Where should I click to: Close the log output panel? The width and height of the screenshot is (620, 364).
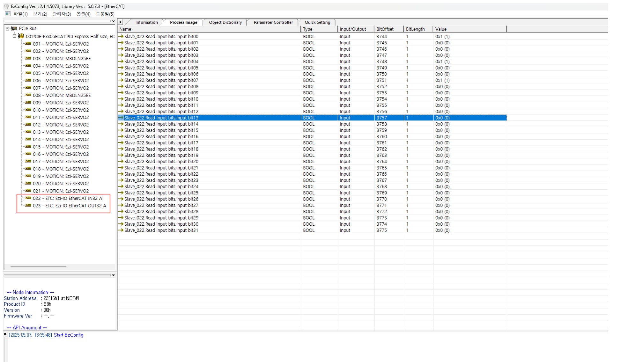pyautogui.click(x=5, y=334)
